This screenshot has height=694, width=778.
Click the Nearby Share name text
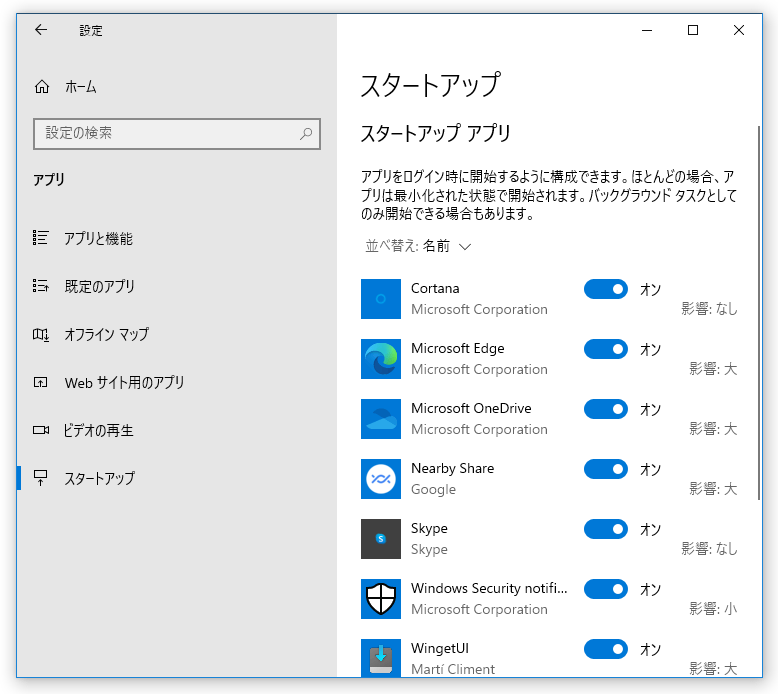coord(453,468)
